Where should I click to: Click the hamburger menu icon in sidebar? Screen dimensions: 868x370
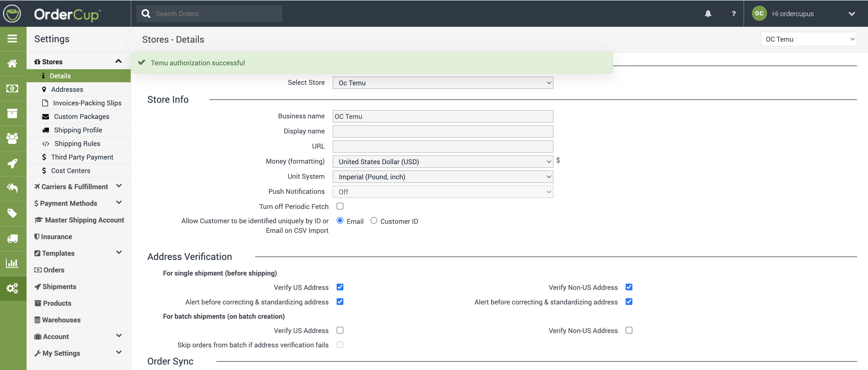tap(12, 39)
